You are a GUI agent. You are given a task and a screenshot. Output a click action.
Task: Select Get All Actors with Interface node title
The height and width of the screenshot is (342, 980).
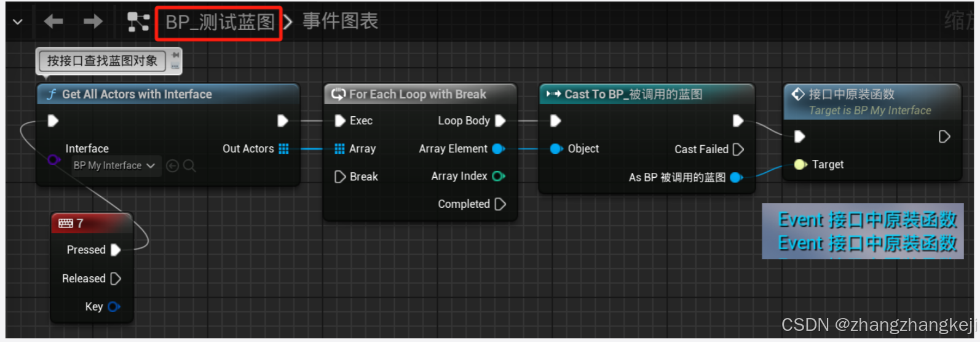tap(136, 94)
